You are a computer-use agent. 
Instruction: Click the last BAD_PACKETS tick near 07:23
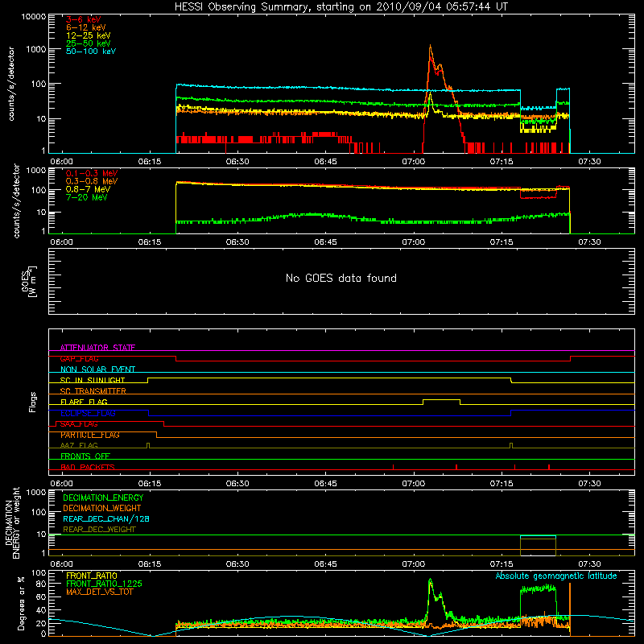click(549, 467)
